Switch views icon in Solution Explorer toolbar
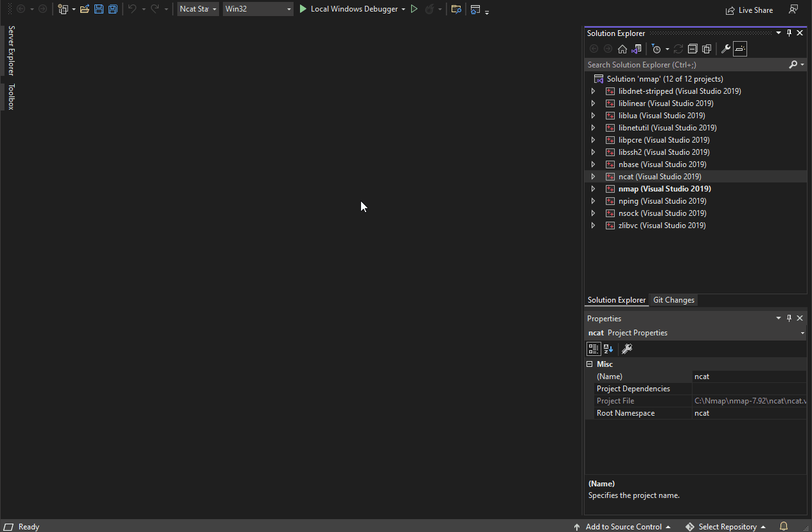The image size is (812, 532). 636,49
